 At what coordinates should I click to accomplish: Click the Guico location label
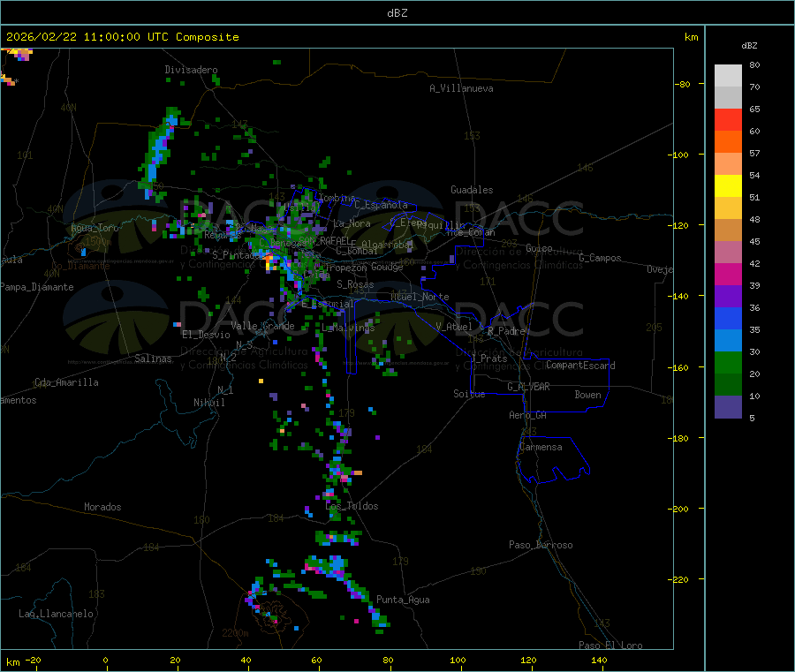pyautogui.click(x=539, y=248)
